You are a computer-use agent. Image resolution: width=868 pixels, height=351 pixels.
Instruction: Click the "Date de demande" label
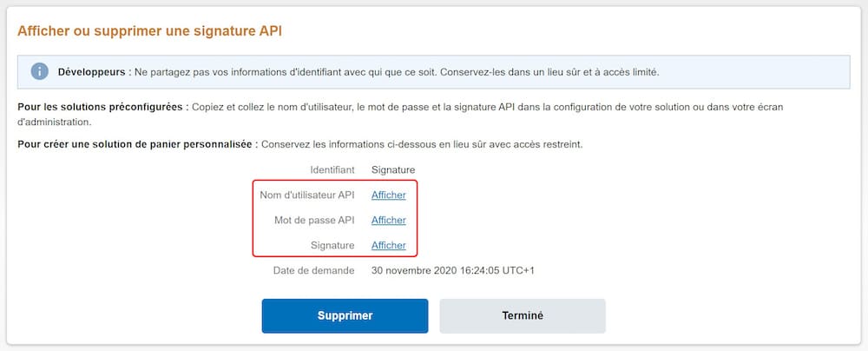coord(313,271)
